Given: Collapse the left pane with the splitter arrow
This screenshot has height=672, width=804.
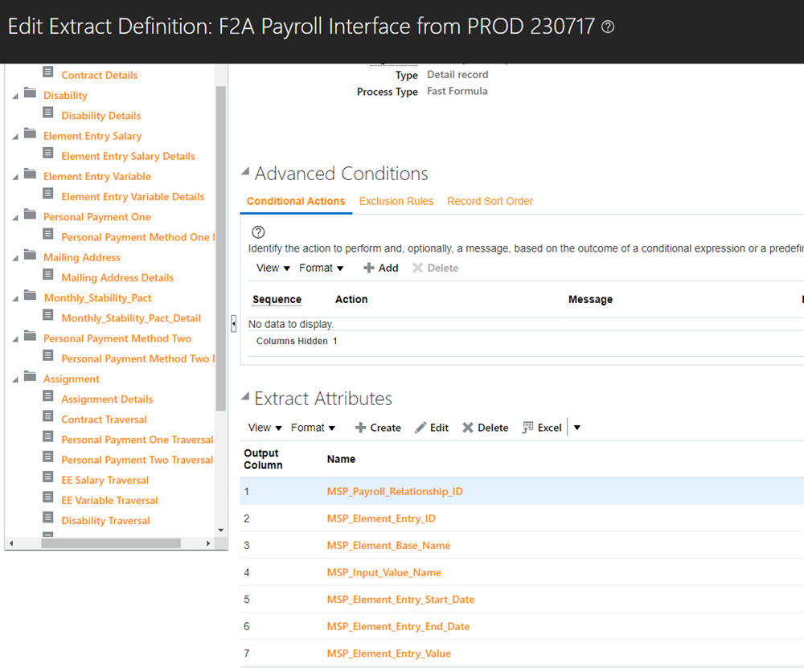Looking at the screenshot, I should click(234, 324).
